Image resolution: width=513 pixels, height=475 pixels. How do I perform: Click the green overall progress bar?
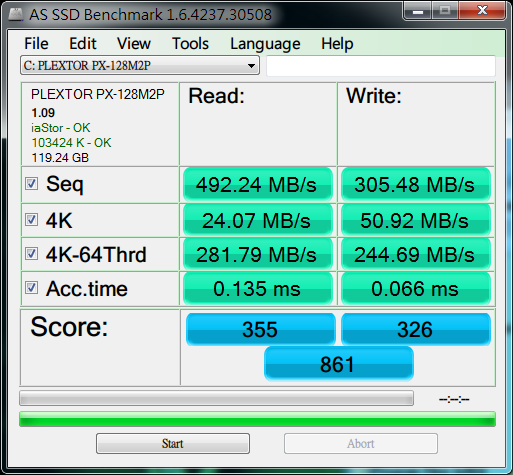click(x=257, y=419)
